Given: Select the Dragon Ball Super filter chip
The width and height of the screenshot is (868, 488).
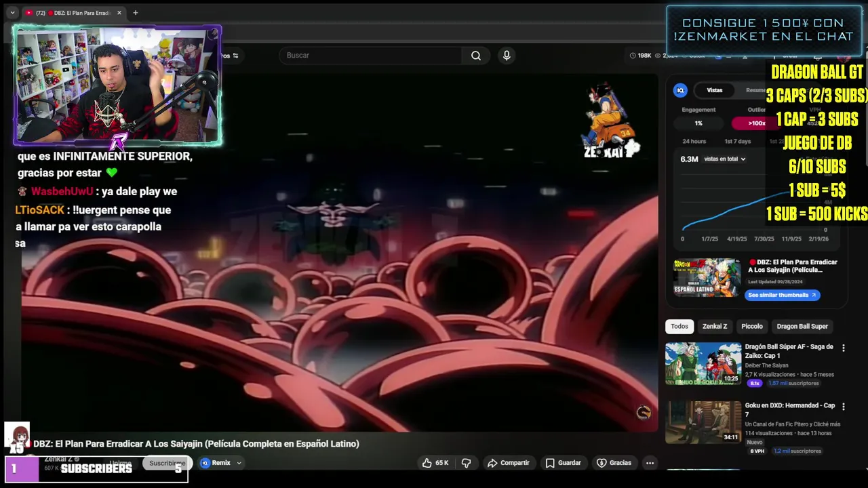Looking at the screenshot, I should tap(802, 327).
